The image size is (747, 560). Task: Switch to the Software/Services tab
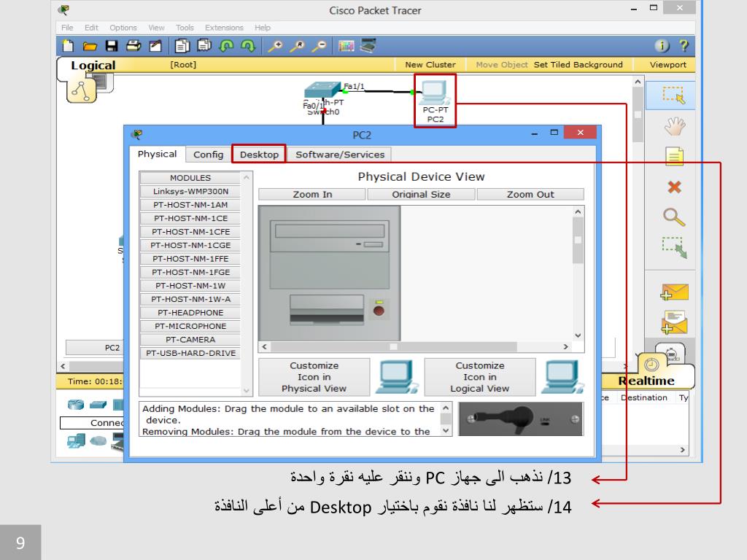click(340, 155)
